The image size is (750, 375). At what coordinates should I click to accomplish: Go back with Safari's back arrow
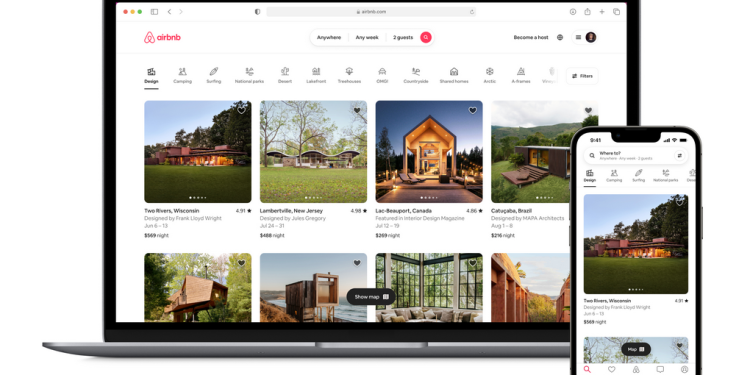pos(169,11)
